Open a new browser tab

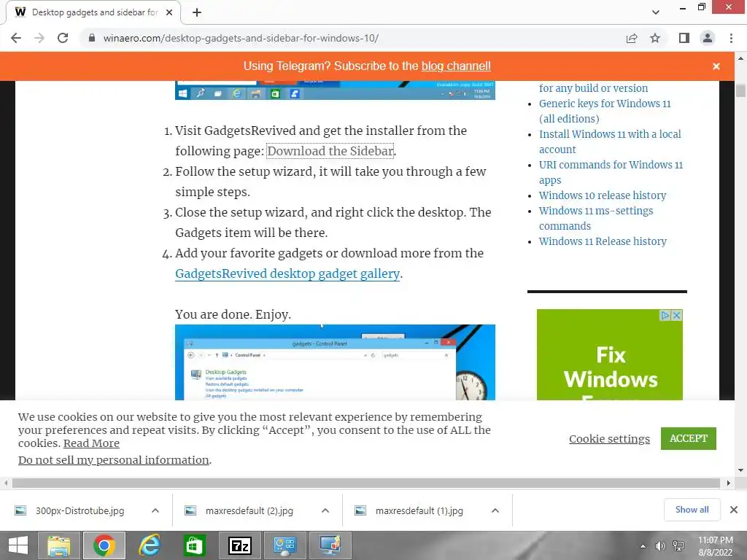[x=197, y=12]
